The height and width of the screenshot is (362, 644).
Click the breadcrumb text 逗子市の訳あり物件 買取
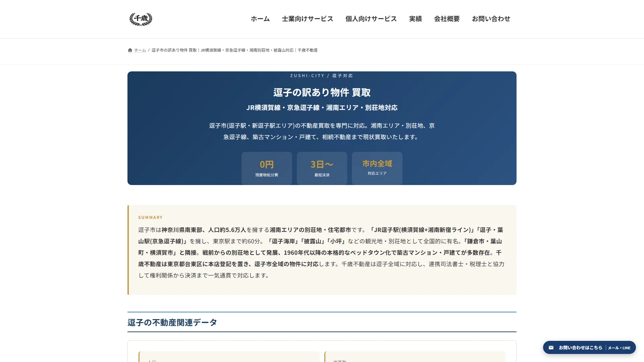coord(174,50)
